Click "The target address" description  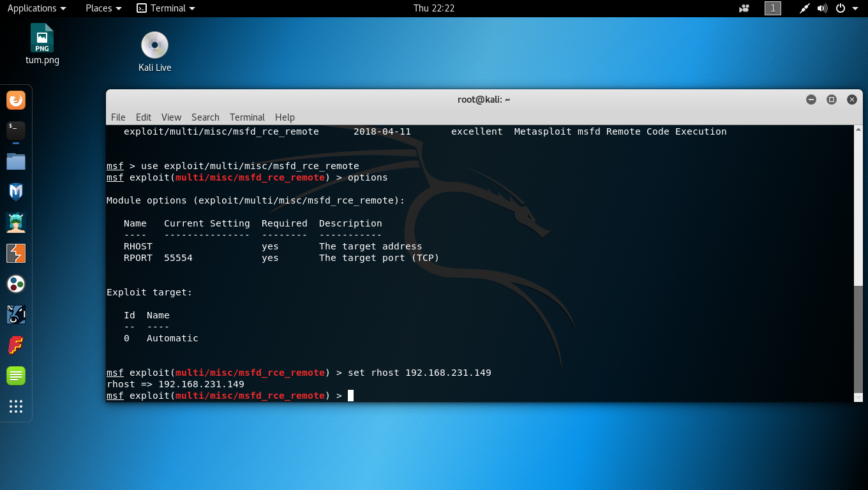[x=370, y=246]
